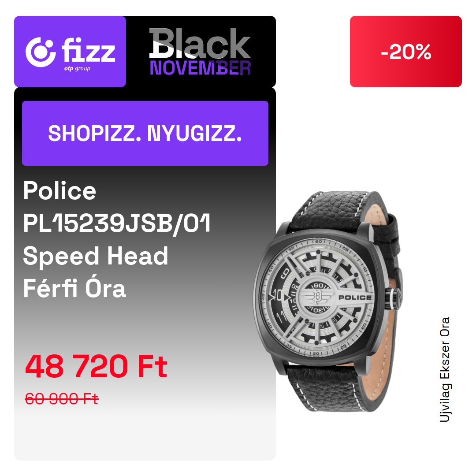Click the Police brand name in title
476x476 pixels.
click(59, 191)
